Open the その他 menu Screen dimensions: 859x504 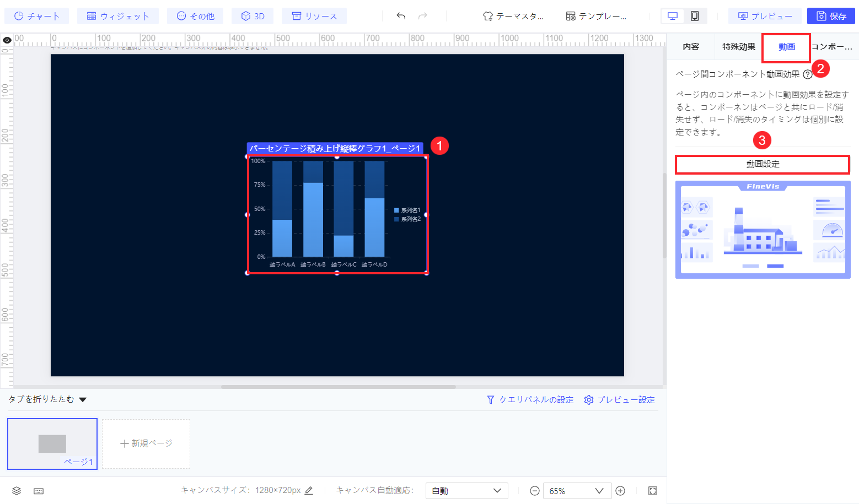coord(195,16)
